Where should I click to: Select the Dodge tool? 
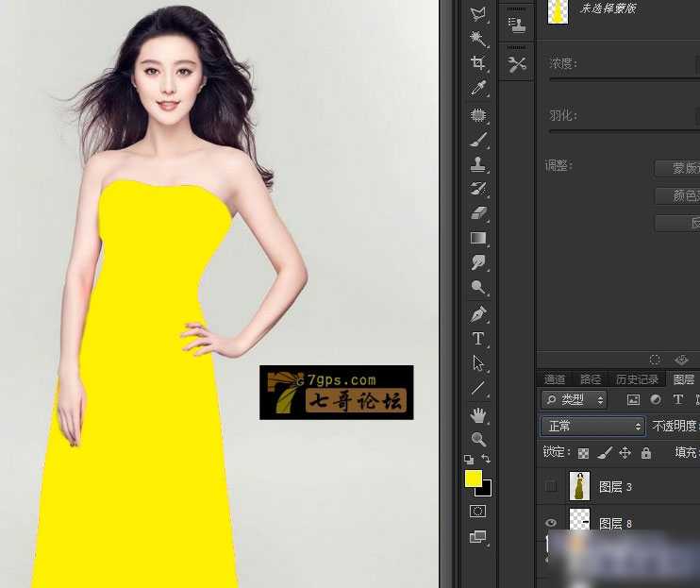[x=478, y=287]
